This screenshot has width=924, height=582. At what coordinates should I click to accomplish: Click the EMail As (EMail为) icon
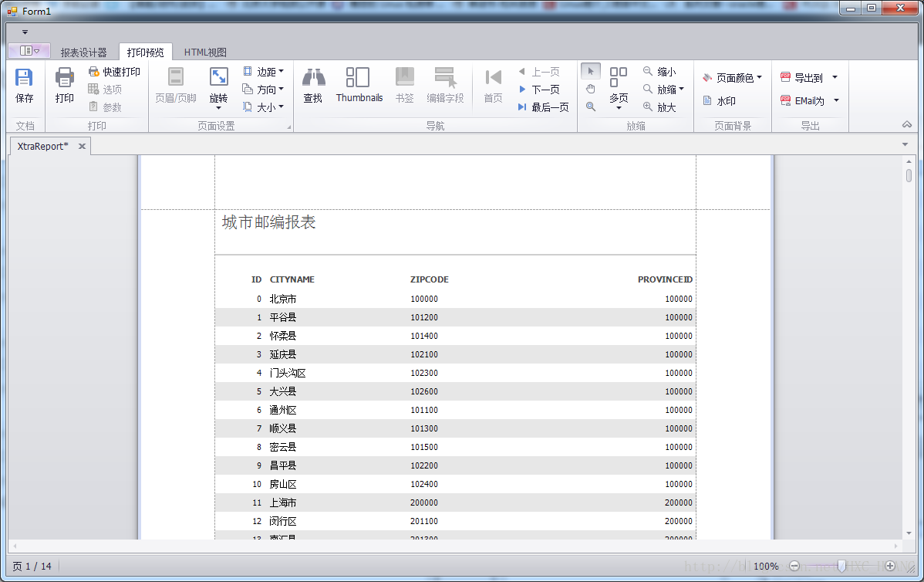[785, 100]
